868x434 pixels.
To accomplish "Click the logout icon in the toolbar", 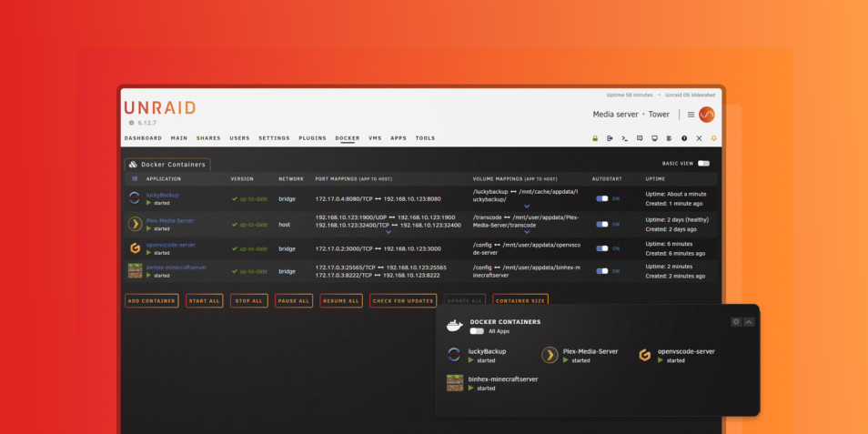I will tap(610, 138).
